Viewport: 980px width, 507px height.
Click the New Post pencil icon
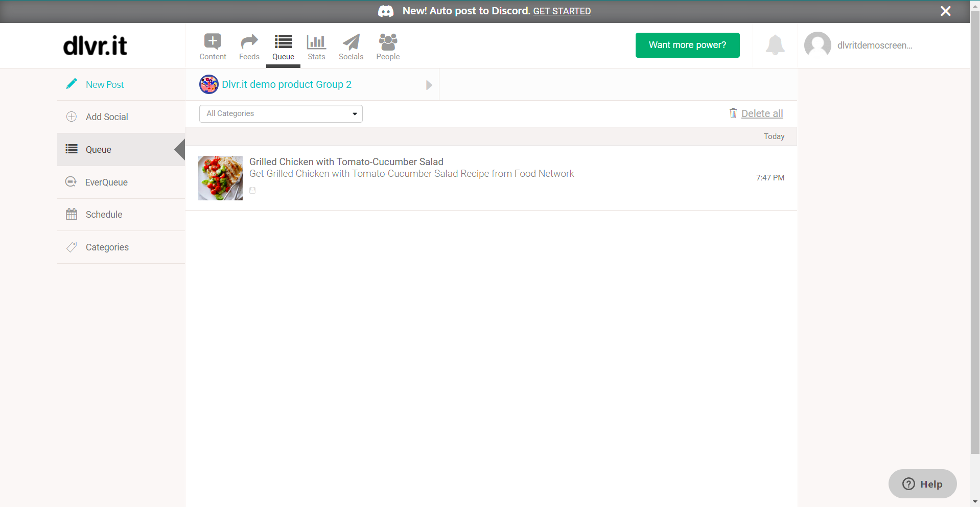(72, 84)
